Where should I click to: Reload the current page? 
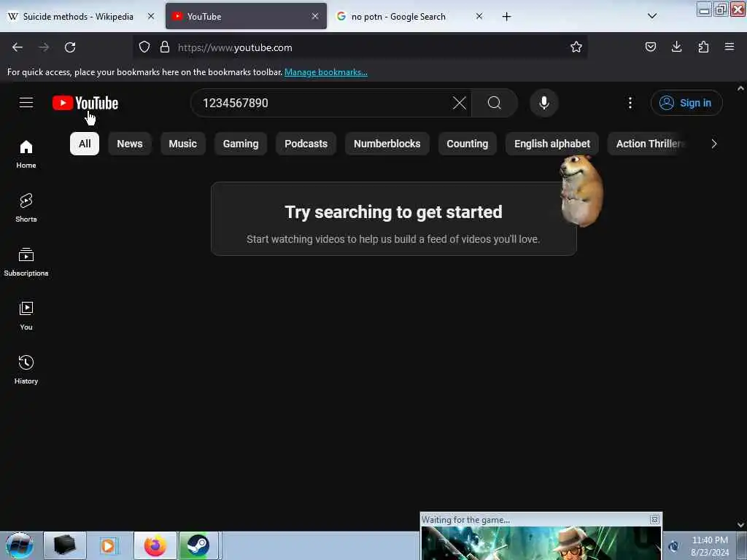point(70,47)
